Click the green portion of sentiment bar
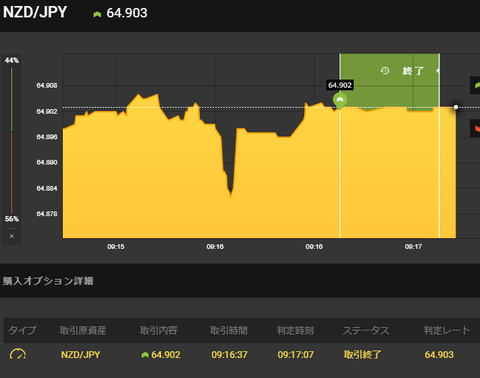 click(12, 99)
